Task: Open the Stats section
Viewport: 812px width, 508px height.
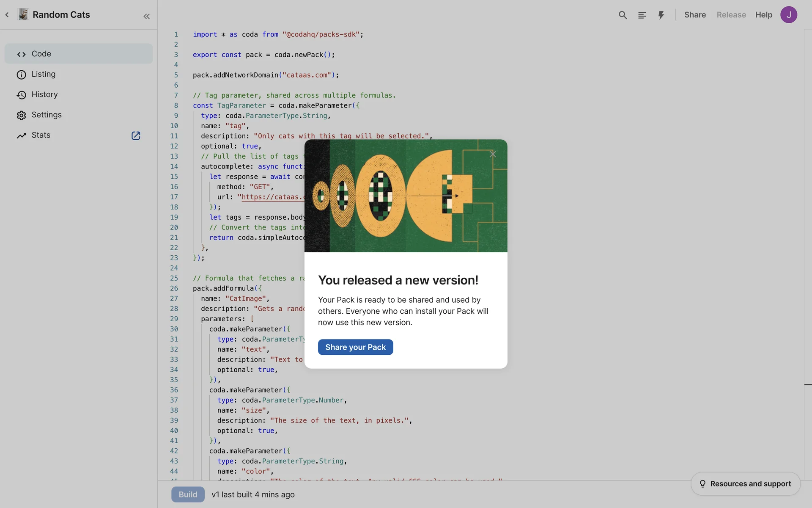Action: (41, 135)
